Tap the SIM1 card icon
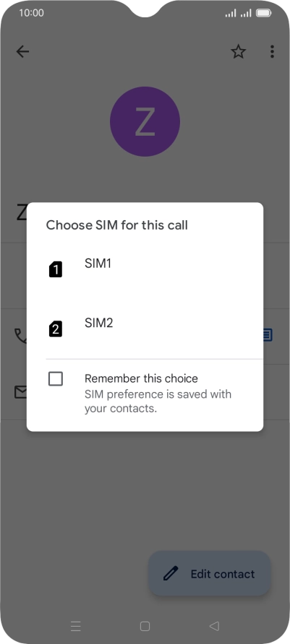This screenshot has height=644, width=290. tap(56, 269)
